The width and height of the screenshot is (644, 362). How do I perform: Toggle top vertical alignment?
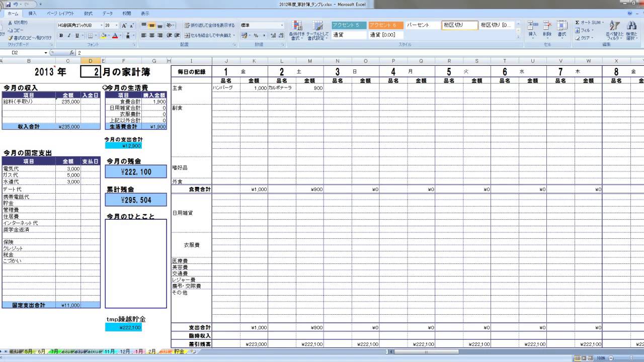coord(144,25)
